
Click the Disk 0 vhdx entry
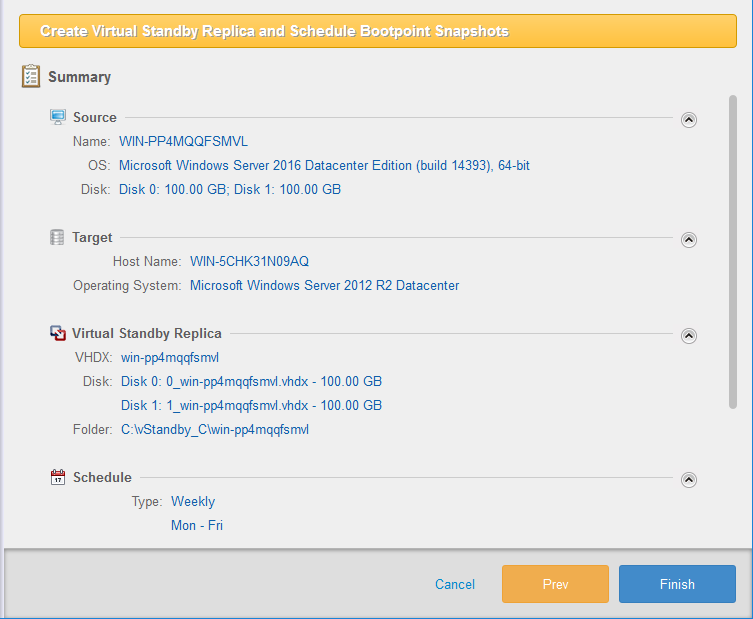[251, 381]
